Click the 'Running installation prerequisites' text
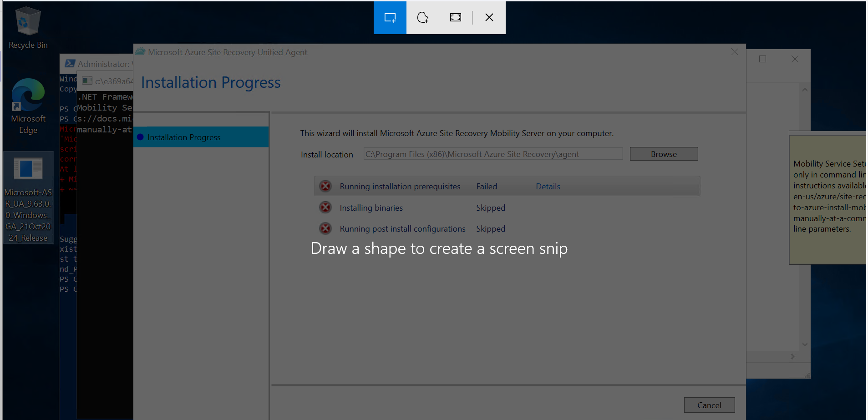 tap(400, 187)
